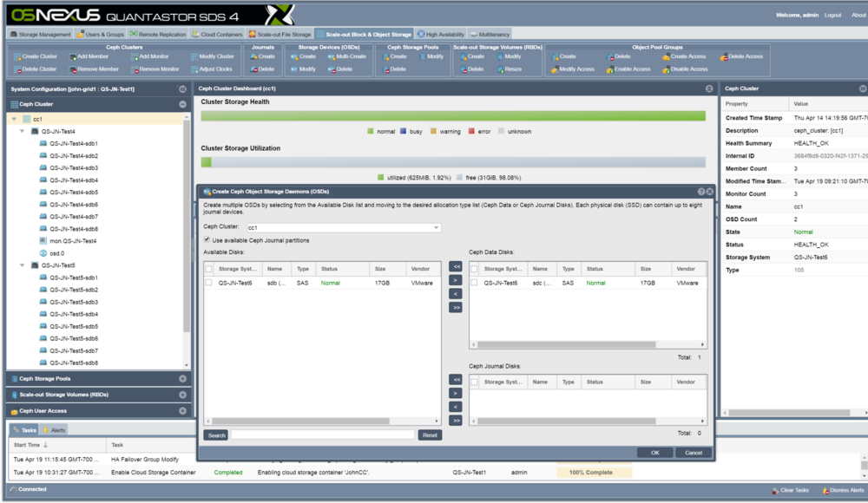Click the Cluster Storage Utilization progress bar

coord(453,162)
